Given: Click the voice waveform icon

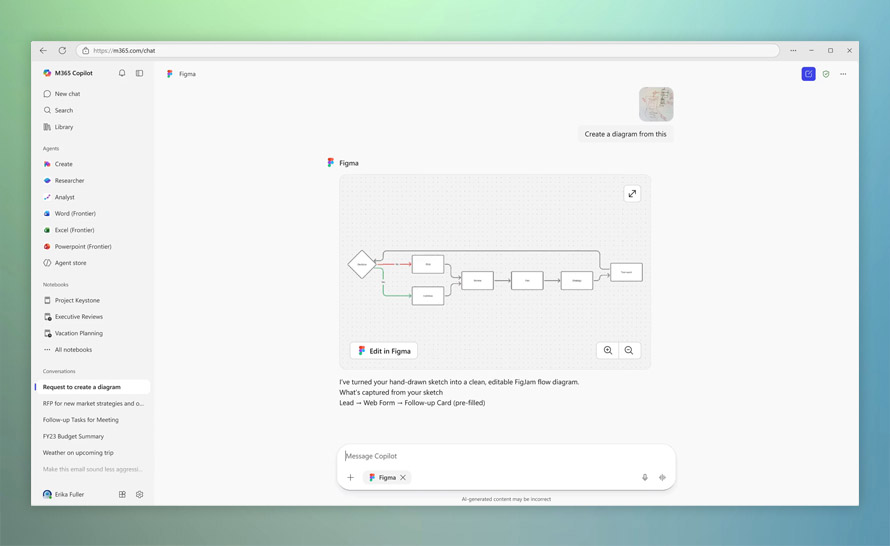Looking at the screenshot, I should pos(662,477).
